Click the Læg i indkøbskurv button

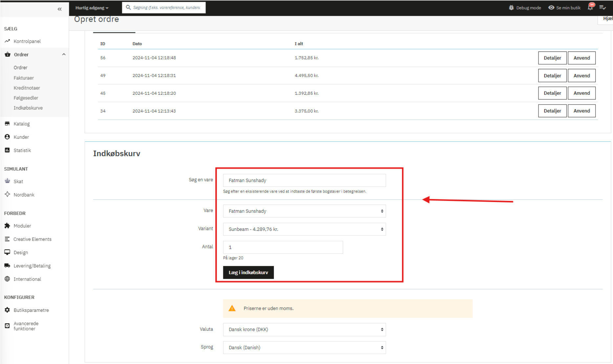click(x=248, y=273)
